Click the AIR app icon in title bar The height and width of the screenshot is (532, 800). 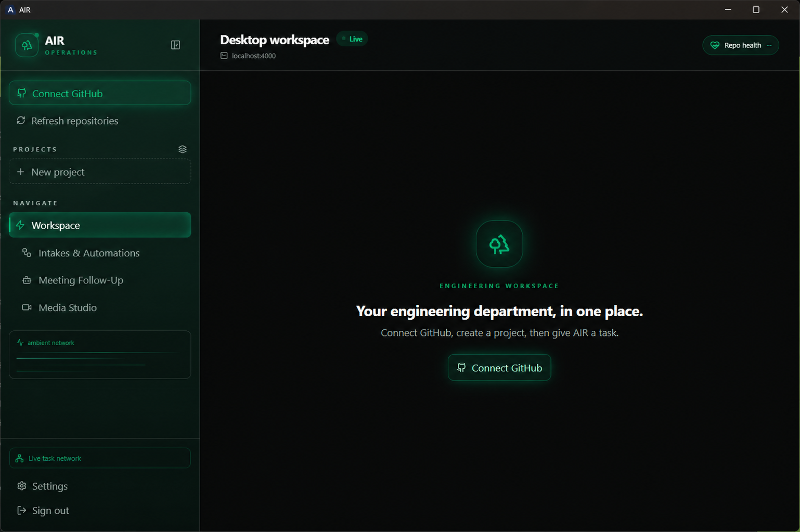pos(10,10)
